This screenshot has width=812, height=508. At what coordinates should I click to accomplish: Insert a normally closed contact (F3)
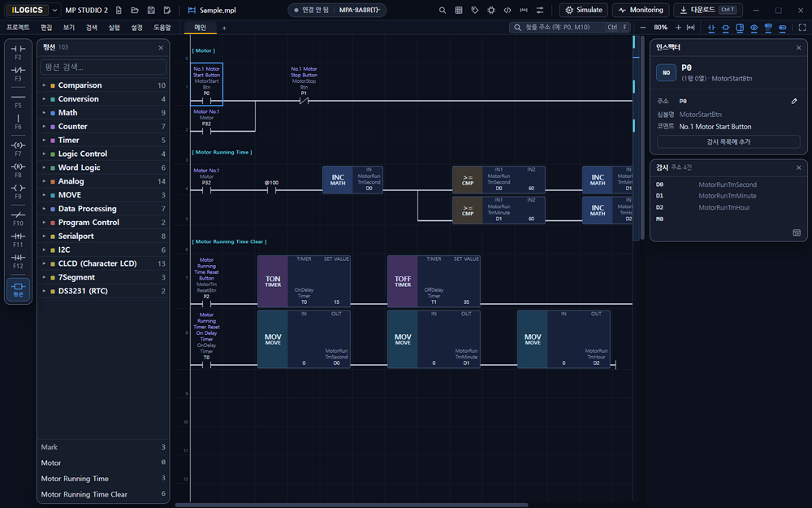click(x=18, y=74)
